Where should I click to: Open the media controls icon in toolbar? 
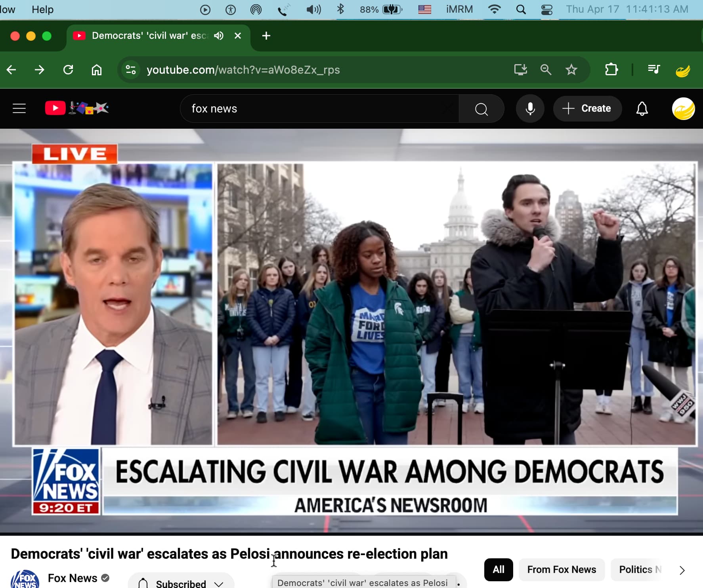(x=654, y=70)
